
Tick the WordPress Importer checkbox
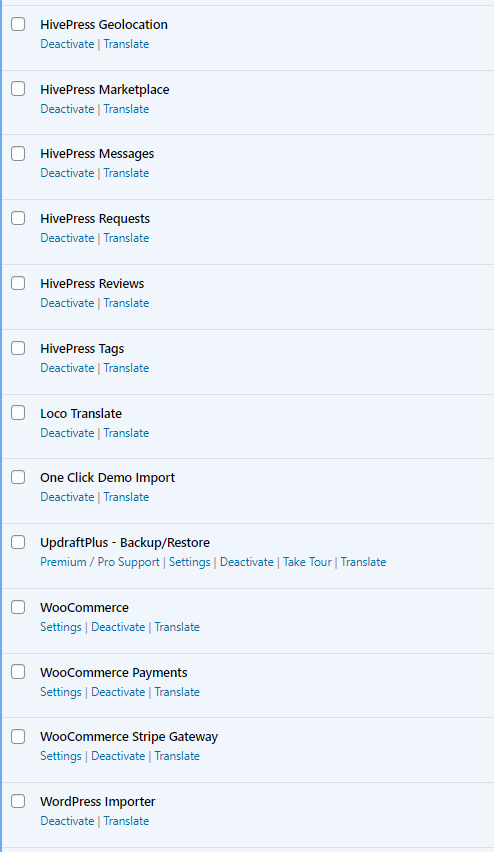[x=18, y=801]
